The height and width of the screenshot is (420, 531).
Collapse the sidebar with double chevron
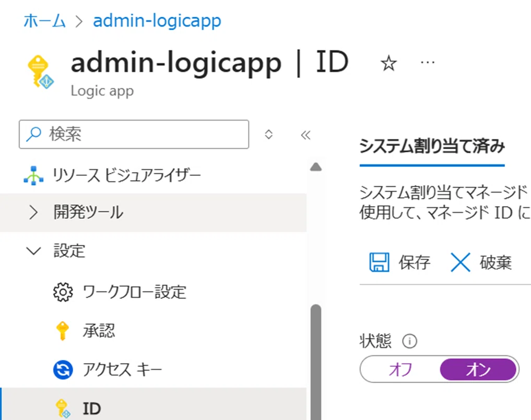click(305, 135)
